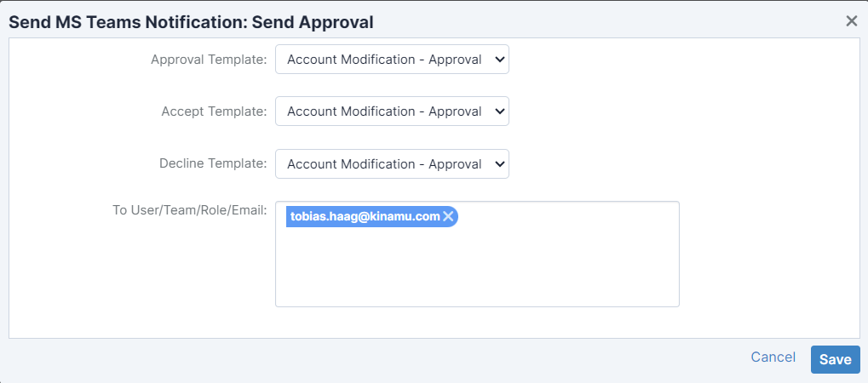This screenshot has height=383, width=868.
Task: Focus the empty area of the recipients box
Action: 477,268
